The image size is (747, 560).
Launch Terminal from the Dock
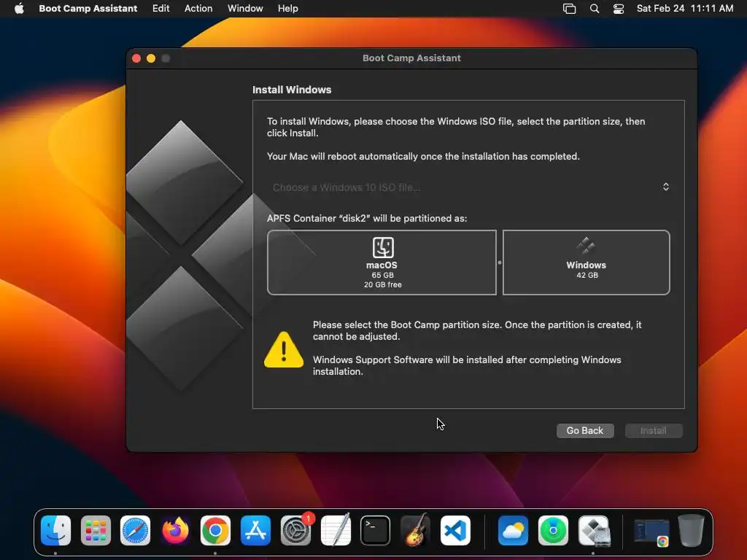tap(376, 531)
